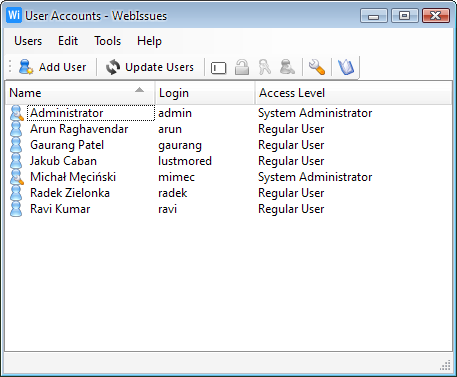
Task: Click Gaurang Patel's user icon
Action: pos(16,145)
